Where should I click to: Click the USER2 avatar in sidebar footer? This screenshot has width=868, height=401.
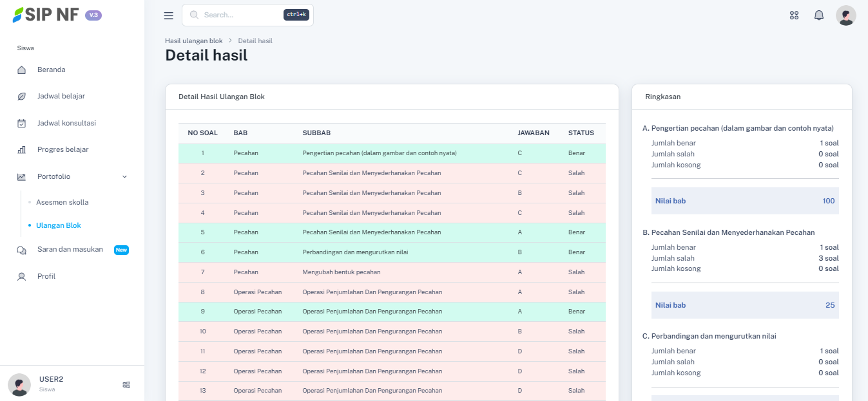[x=19, y=385]
